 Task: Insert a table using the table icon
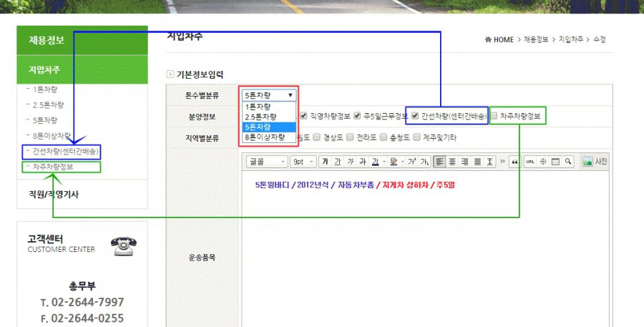point(555,162)
